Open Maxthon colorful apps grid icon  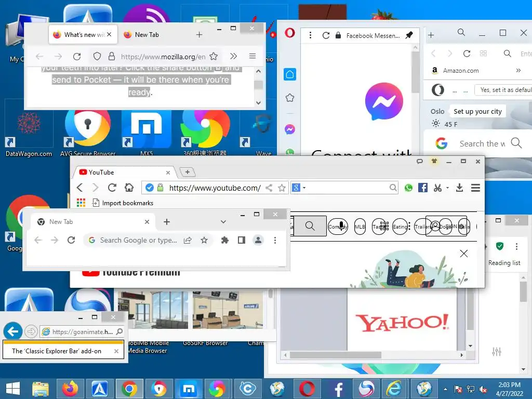(x=81, y=203)
